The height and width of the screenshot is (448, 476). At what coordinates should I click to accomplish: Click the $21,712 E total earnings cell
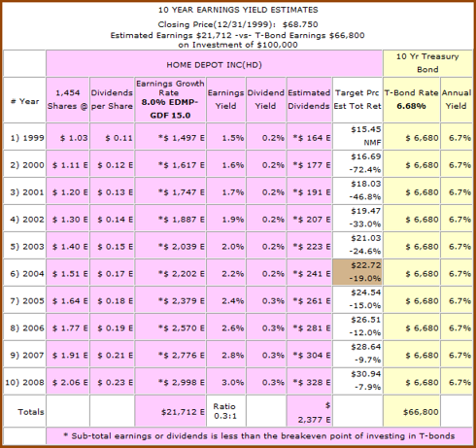pos(170,411)
